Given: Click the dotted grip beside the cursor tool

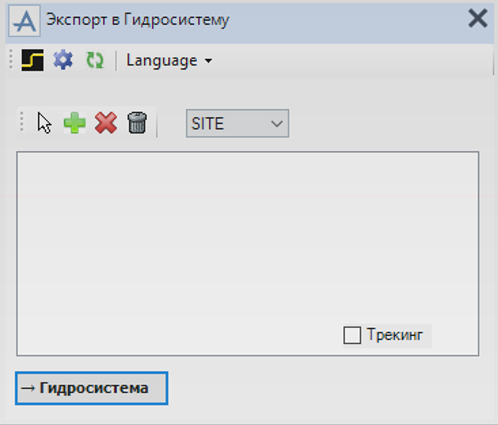Looking at the screenshot, I should tap(22, 122).
